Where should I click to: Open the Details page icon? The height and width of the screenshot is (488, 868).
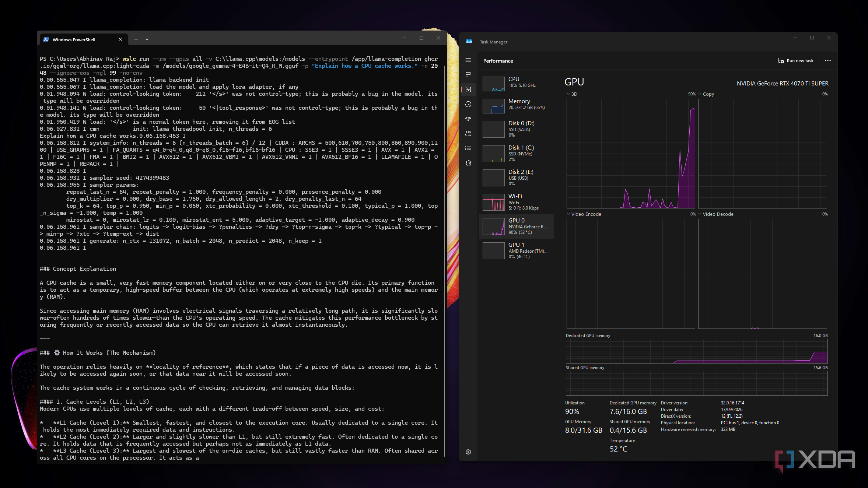(x=468, y=148)
